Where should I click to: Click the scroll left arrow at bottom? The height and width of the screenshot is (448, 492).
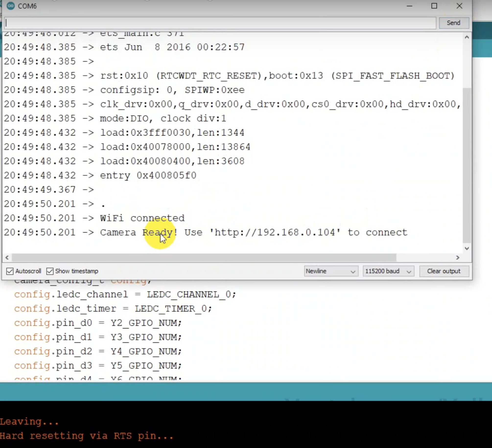[x=7, y=258]
